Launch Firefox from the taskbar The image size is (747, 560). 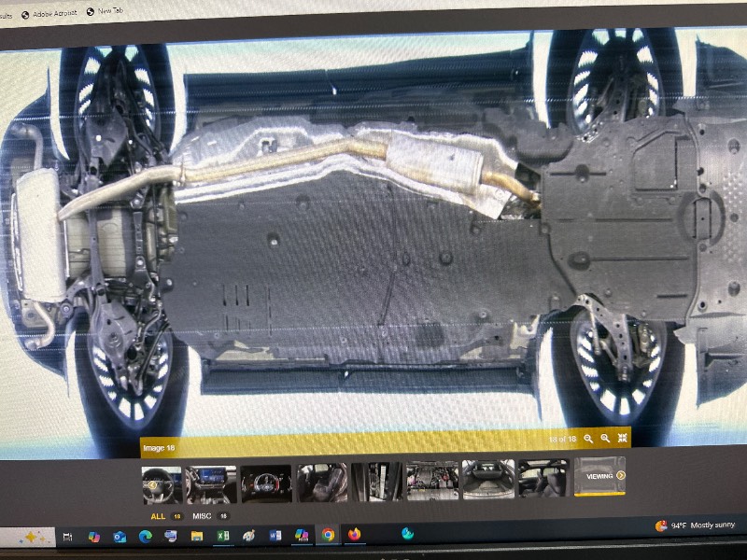(354, 535)
